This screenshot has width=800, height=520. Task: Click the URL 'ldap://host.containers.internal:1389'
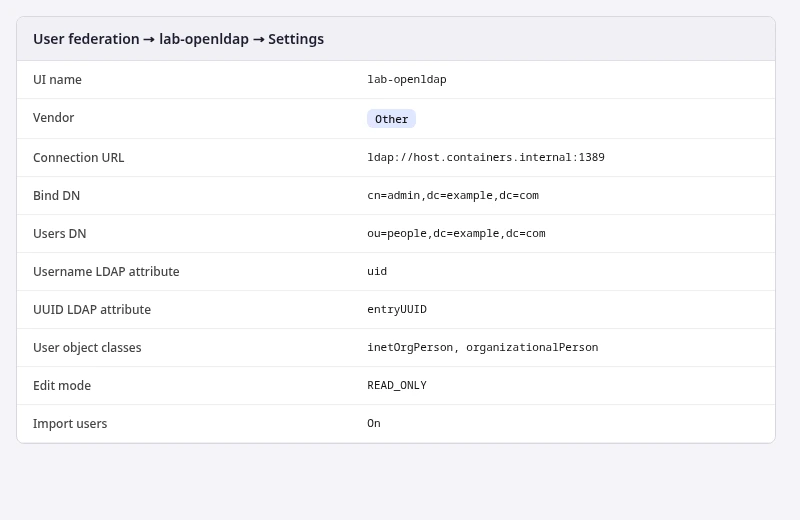point(486,157)
